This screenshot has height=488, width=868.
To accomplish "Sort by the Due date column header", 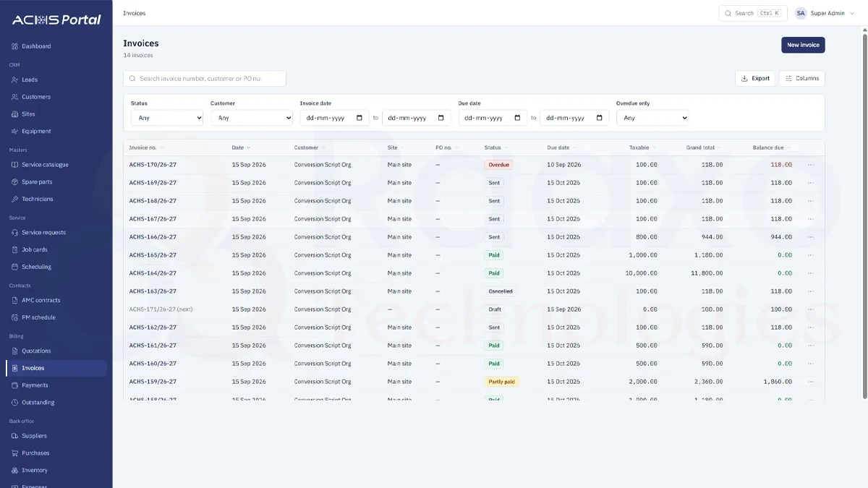I will [561, 147].
